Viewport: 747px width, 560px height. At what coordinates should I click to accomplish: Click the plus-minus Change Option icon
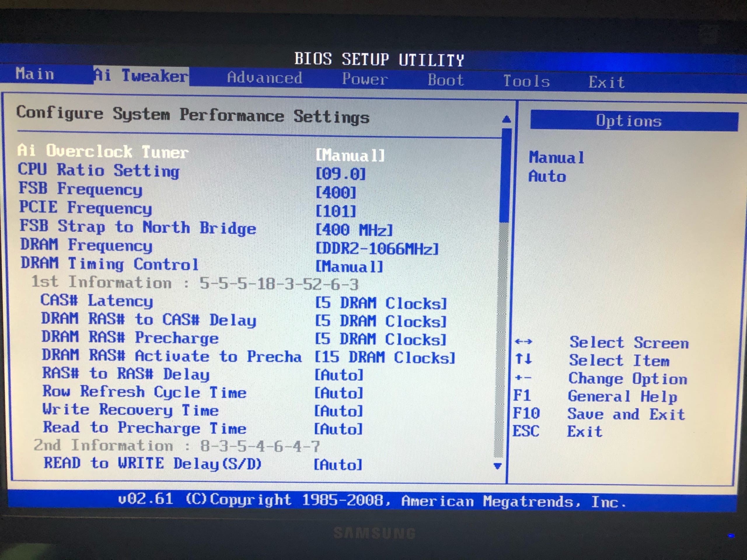pos(523,378)
